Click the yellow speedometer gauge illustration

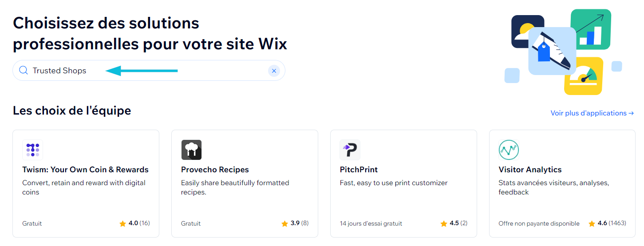click(x=584, y=76)
